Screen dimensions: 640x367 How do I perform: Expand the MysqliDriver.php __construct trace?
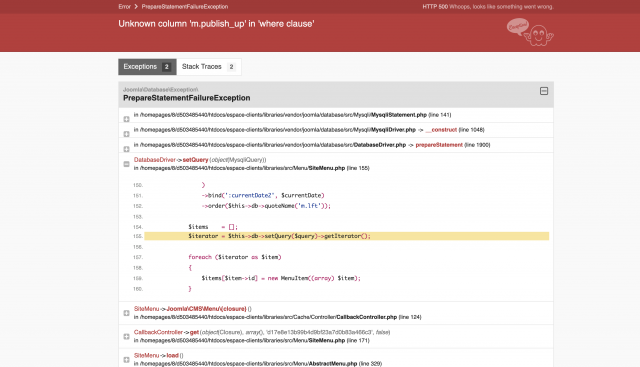[x=127, y=134]
